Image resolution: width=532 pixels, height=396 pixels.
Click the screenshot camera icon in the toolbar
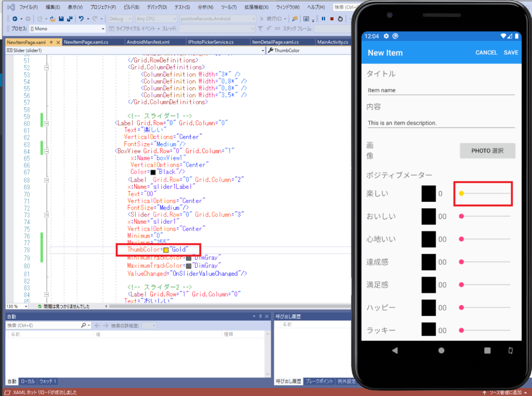(x=306, y=19)
